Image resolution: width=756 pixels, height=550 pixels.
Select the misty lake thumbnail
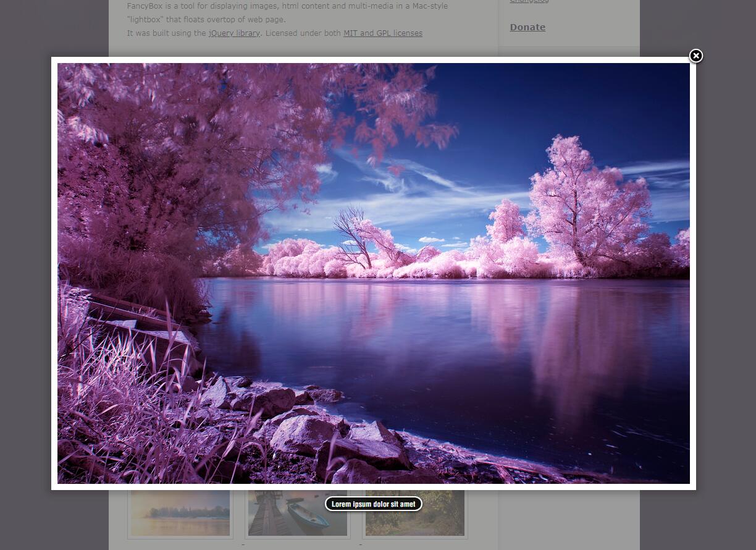(x=180, y=514)
